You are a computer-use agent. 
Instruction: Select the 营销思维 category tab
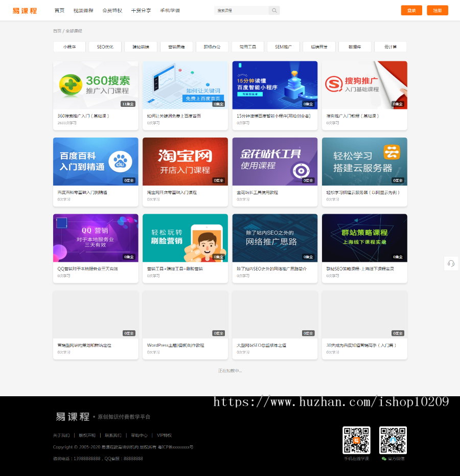click(x=176, y=47)
